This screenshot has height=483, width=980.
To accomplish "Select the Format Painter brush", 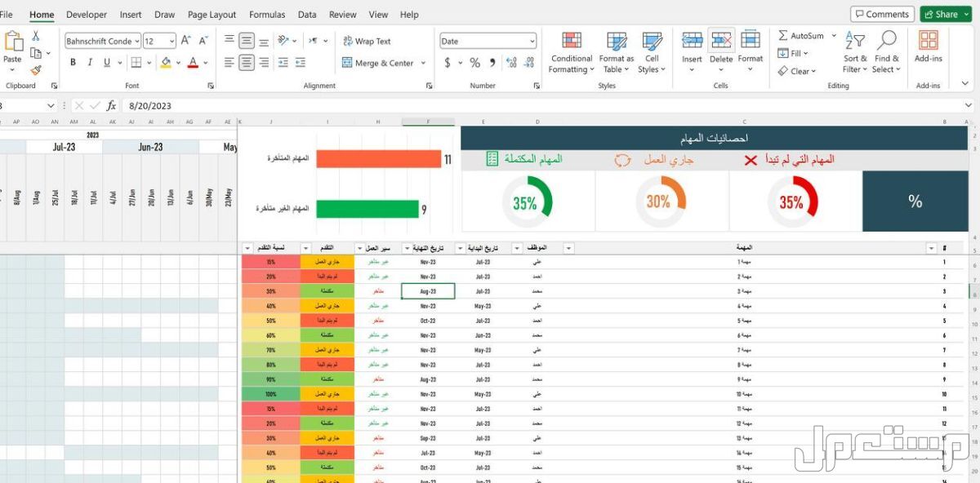I will [36, 70].
